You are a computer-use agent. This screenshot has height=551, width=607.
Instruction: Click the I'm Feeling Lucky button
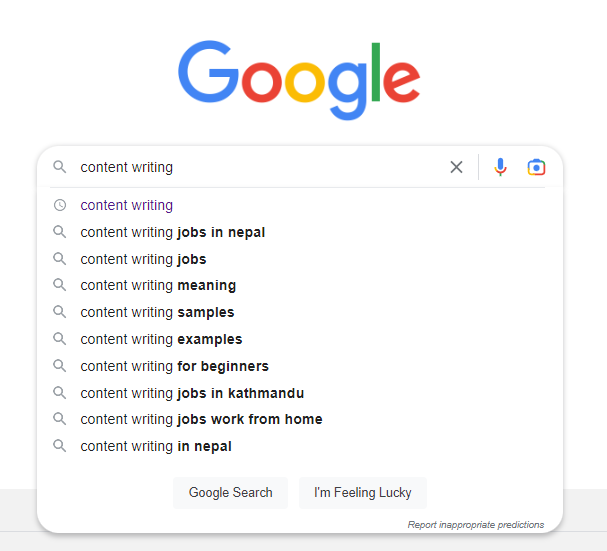coord(363,493)
